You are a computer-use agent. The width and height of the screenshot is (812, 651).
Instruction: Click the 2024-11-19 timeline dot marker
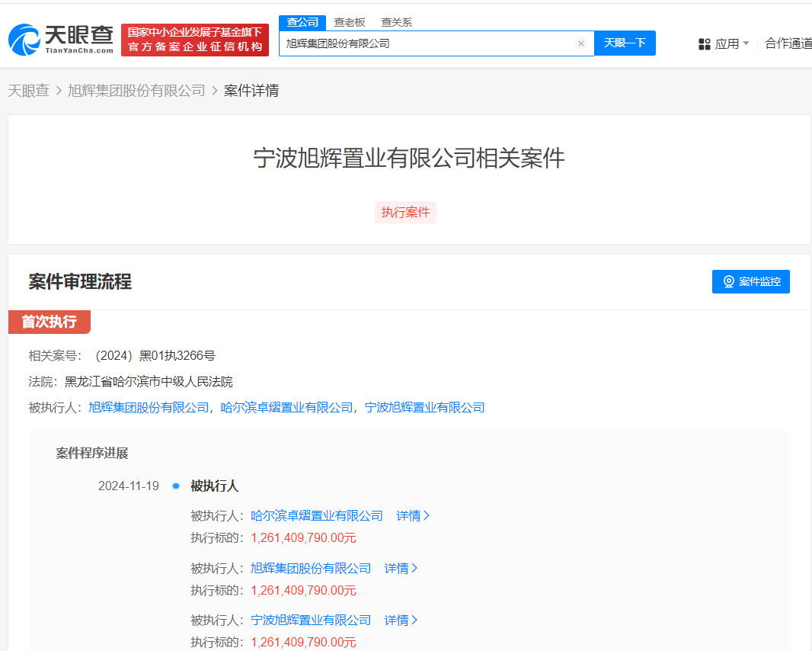pos(176,486)
